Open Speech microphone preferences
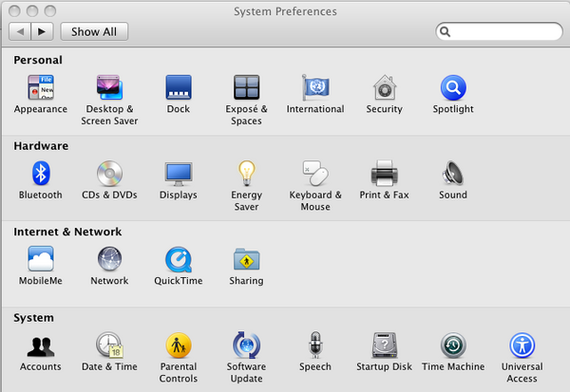Viewport: 570px width, 392px height. [315, 345]
